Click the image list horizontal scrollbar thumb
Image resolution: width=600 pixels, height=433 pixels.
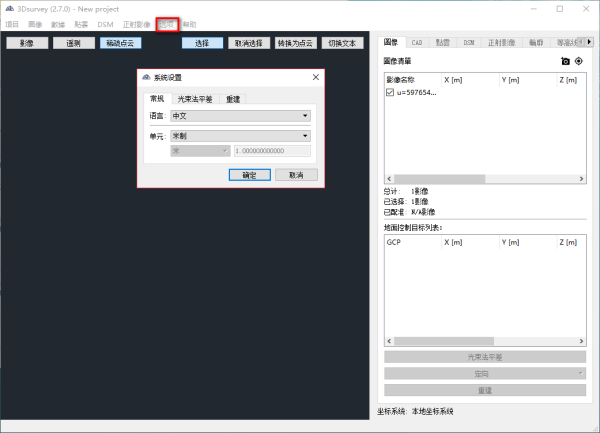(x=439, y=179)
